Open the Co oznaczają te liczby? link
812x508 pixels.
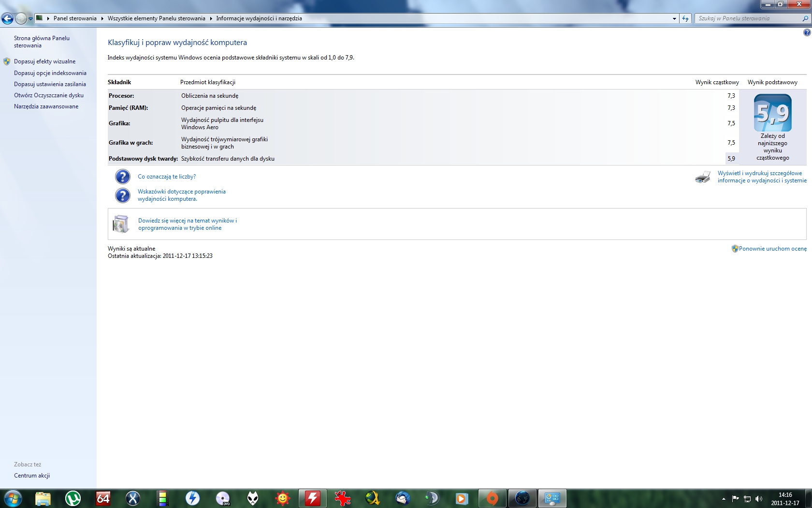[167, 177]
